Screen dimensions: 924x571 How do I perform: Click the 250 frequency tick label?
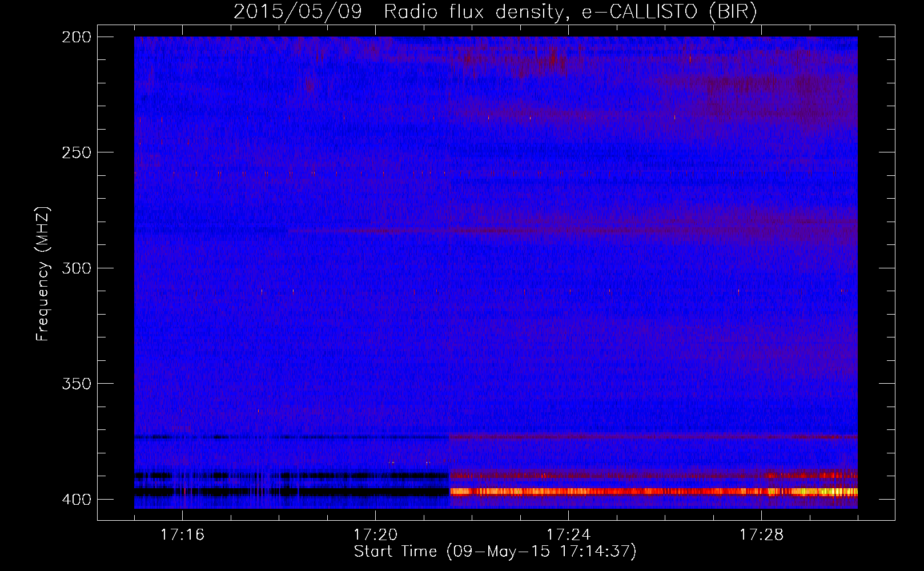(77, 152)
